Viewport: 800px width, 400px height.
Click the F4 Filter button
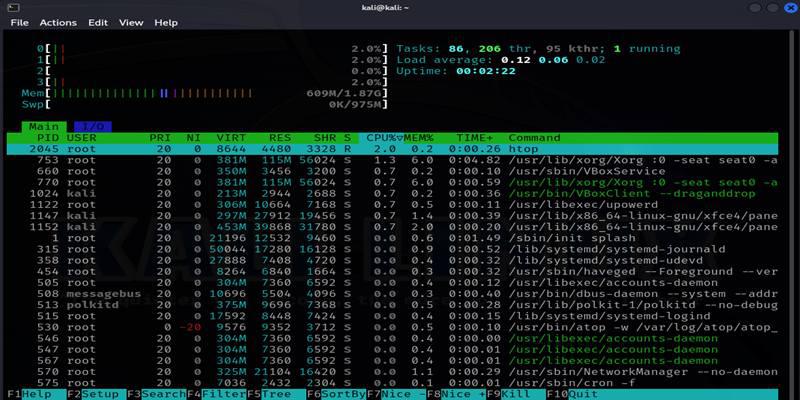coord(217,394)
